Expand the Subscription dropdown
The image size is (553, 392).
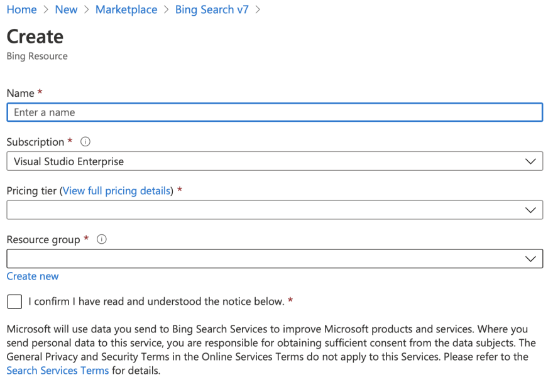coord(275,161)
